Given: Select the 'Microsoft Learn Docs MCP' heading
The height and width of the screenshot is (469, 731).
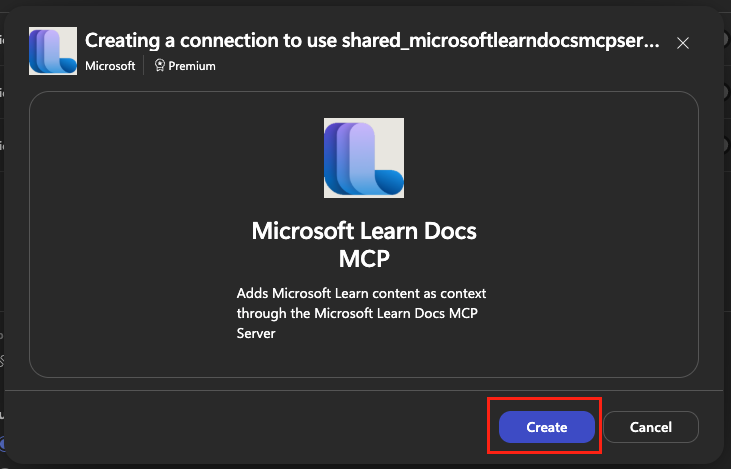Looking at the screenshot, I should tap(364, 244).
